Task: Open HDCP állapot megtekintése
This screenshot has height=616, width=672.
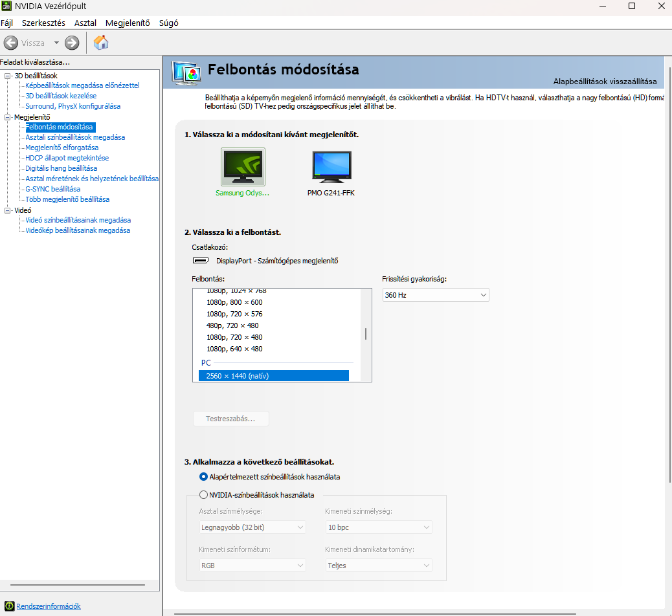Action: pos(67,158)
